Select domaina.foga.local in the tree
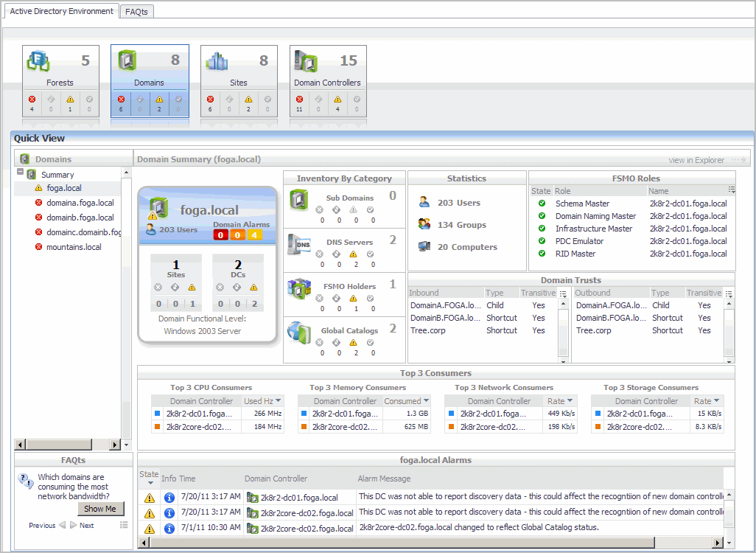 coord(80,203)
